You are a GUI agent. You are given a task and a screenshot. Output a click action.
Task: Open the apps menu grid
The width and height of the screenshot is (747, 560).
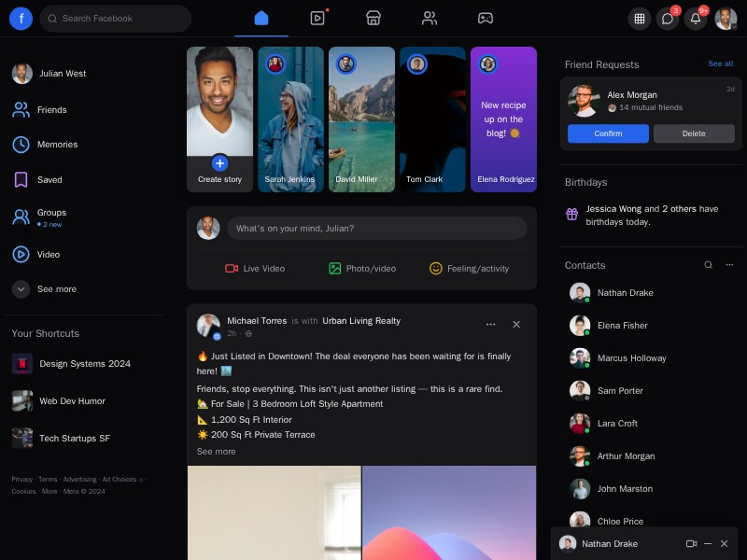[641, 18]
